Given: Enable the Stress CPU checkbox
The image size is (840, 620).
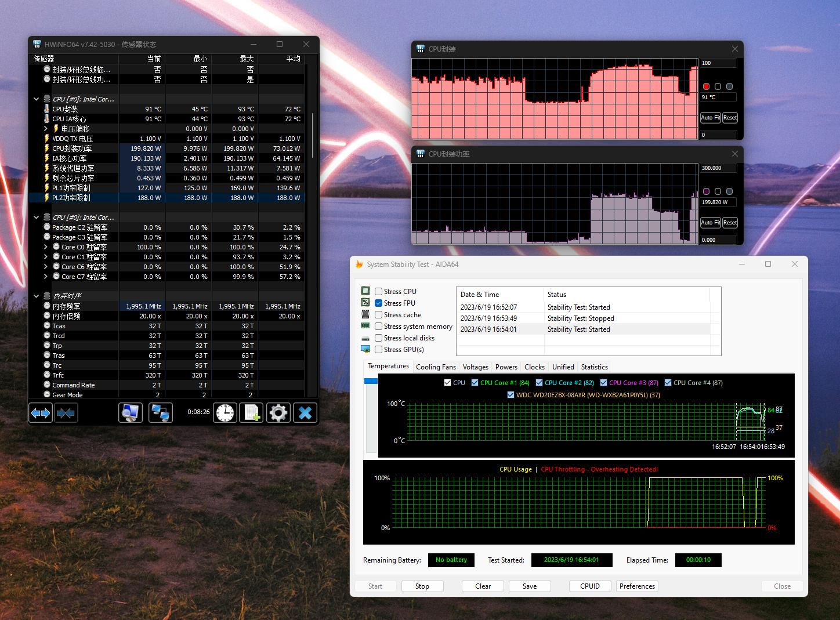Looking at the screenshot, I should coord(378,291).
